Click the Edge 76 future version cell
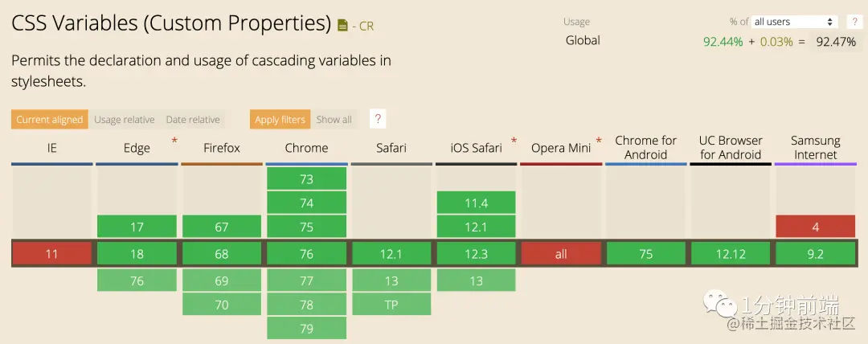 click(137, 281)
